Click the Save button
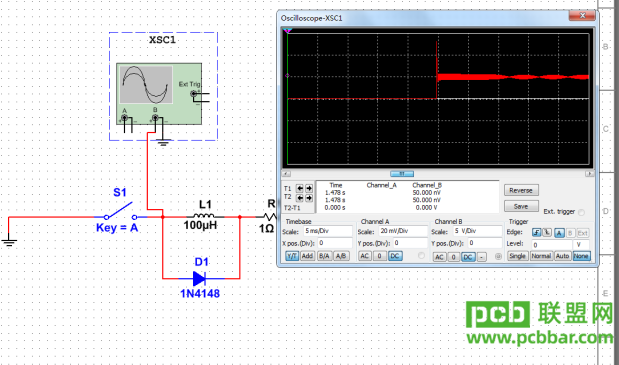619x365 pixels. [521, 206]
